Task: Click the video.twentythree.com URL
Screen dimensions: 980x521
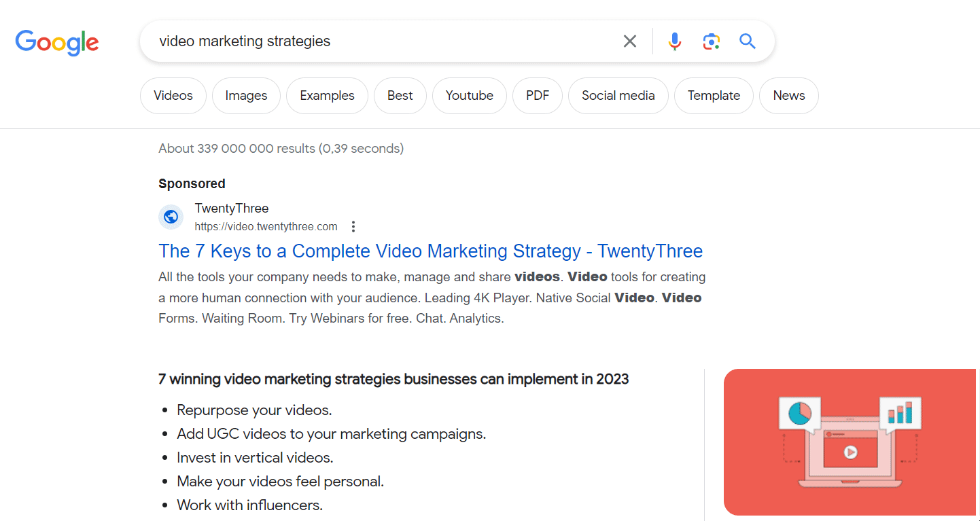Action: [x=266, y=227]
